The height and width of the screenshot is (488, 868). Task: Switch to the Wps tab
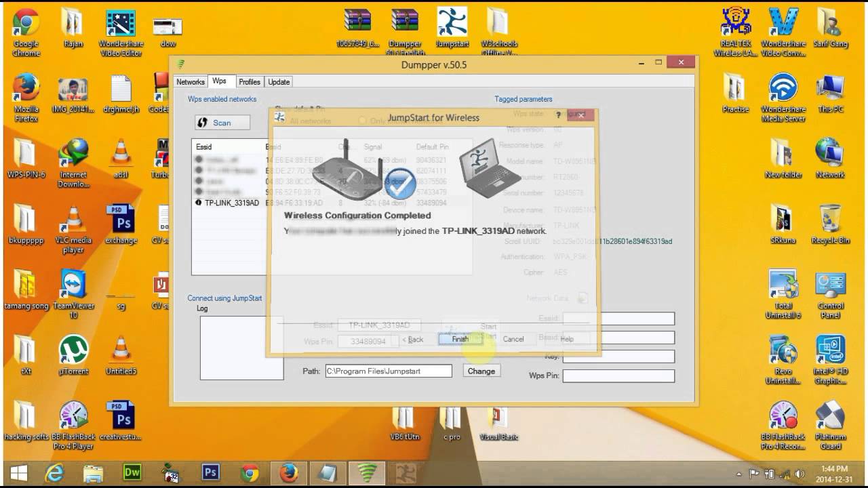tap(220, 81)
